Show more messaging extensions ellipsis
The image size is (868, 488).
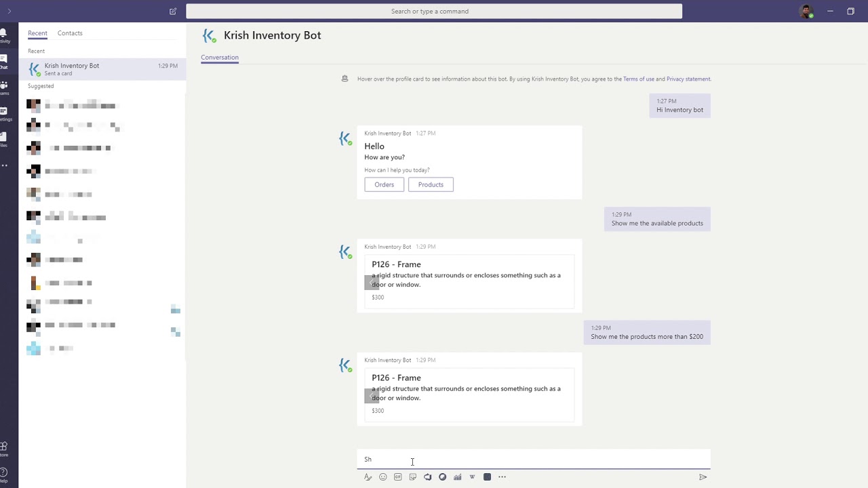pyautogui.click(x=502, y=477)
